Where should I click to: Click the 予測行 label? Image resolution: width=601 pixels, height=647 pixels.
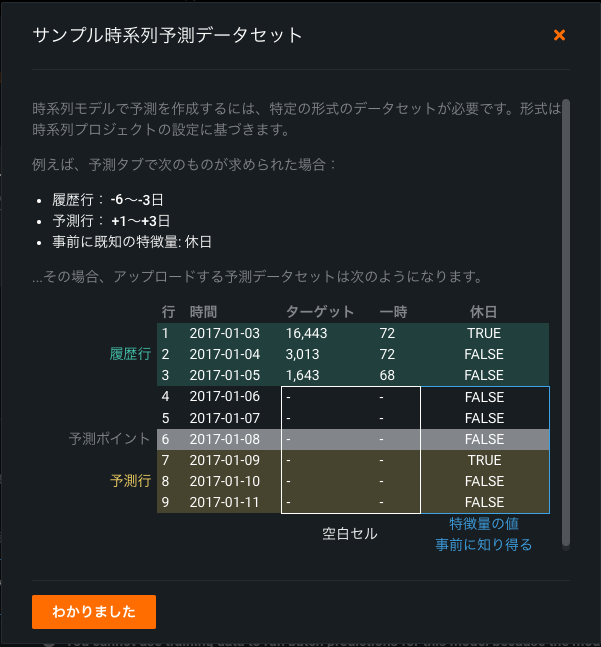click(x=130, y=481)
